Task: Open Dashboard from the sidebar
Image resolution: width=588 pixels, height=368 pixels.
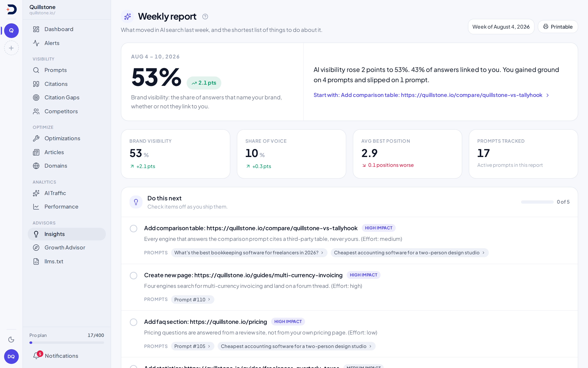Action: (67, 29)
